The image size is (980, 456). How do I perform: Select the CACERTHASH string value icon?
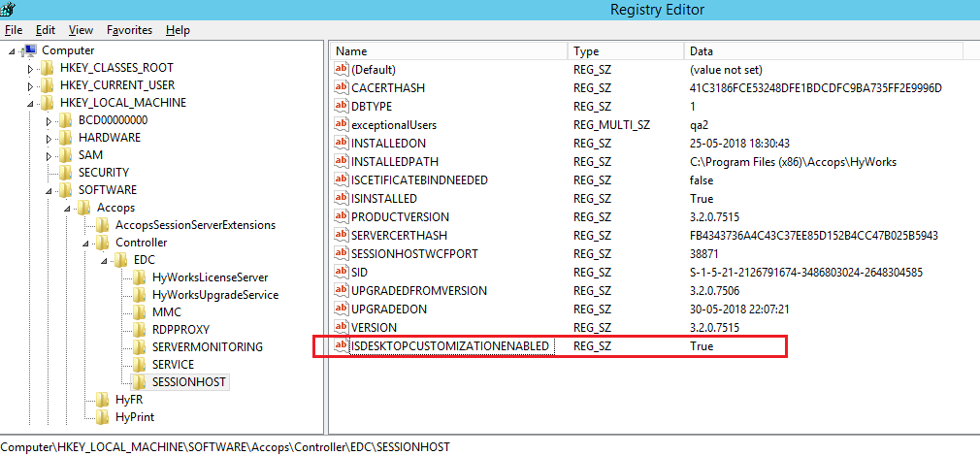[x=341, y=88]
